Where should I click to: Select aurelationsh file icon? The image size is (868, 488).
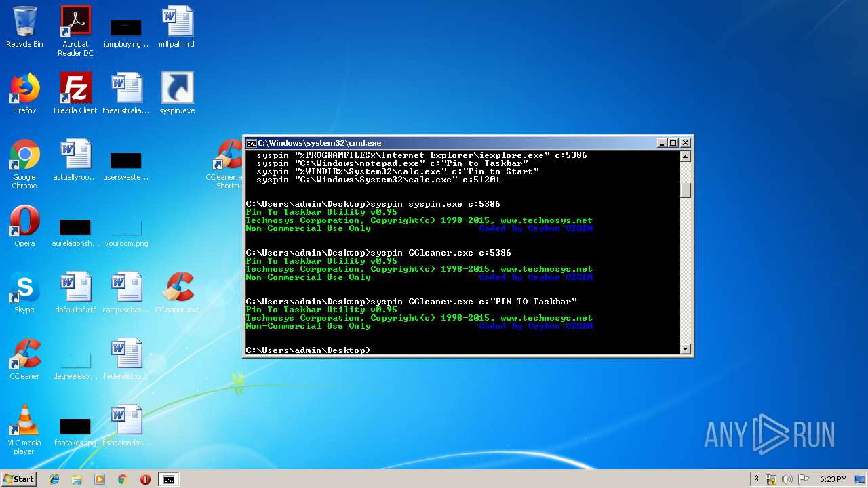click(x=75, y=232)
